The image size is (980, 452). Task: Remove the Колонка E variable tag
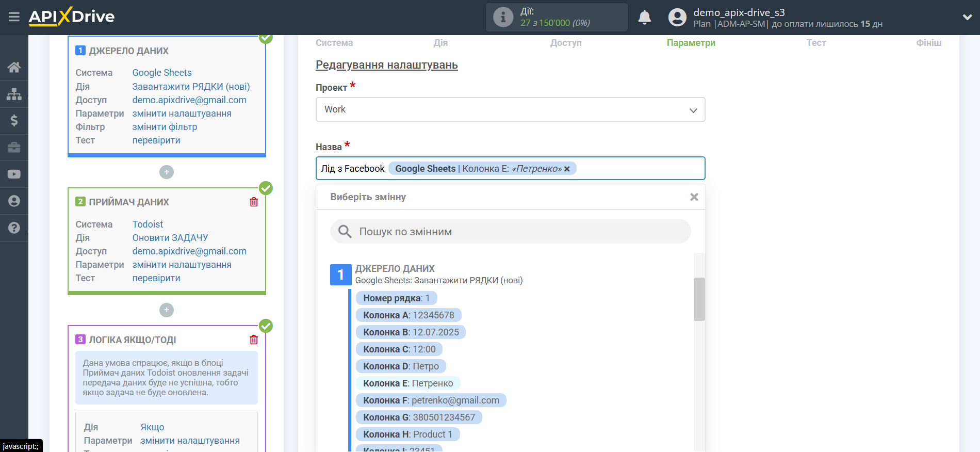coord(567,169)
